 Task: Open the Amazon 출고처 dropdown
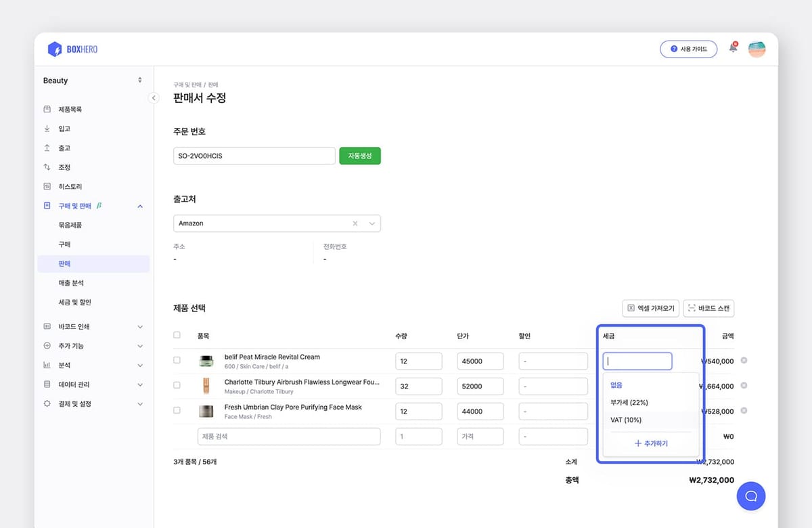point(371,223)
